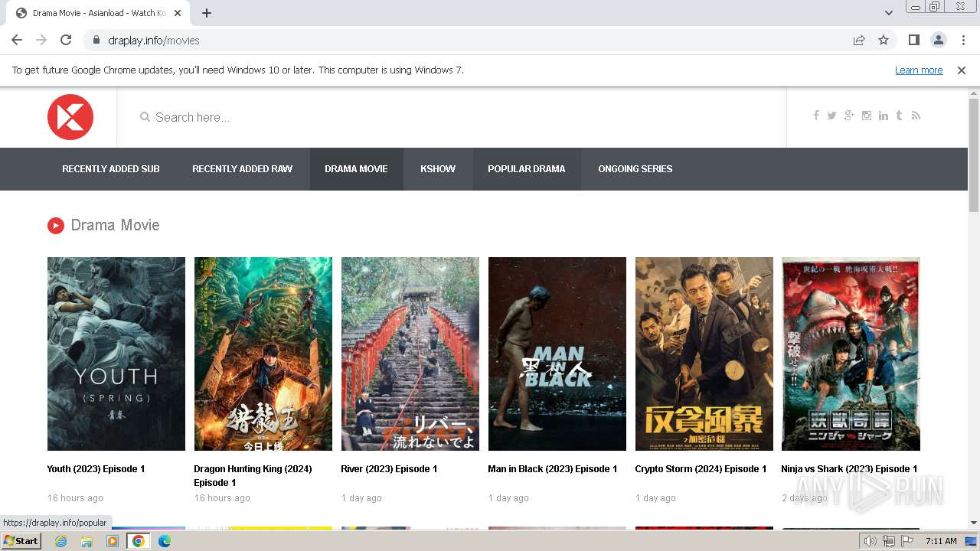Screen dimensions: 980x551
Task: Click the Crypto Storm poster thumbnail
Action: coord(704,354)
